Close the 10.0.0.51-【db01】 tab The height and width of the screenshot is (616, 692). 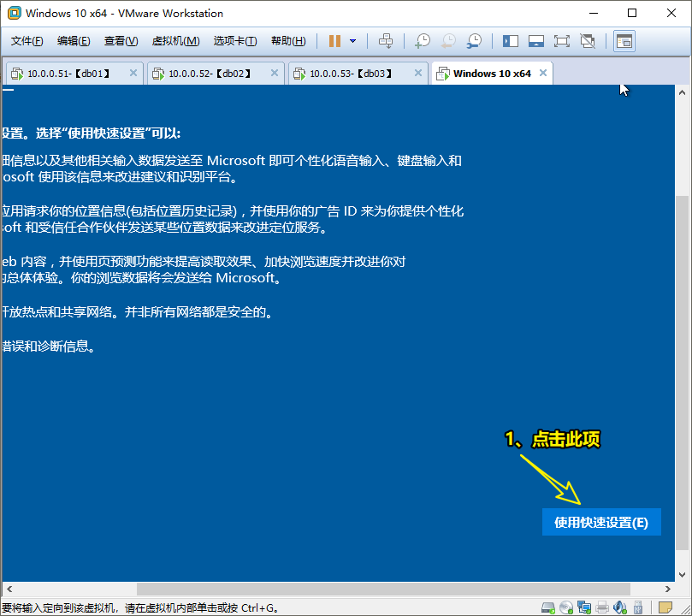[x=133, y=74]
